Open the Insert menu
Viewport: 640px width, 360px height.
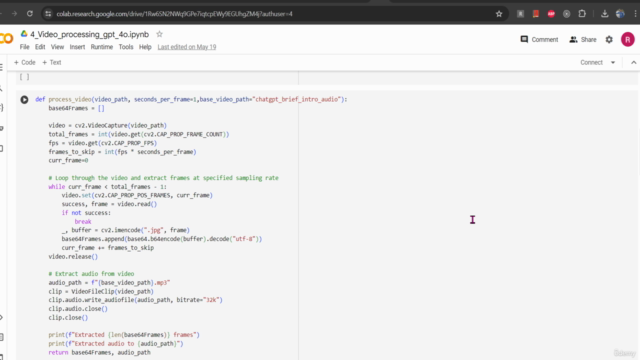pyautogui.click(x=77, y=47)
